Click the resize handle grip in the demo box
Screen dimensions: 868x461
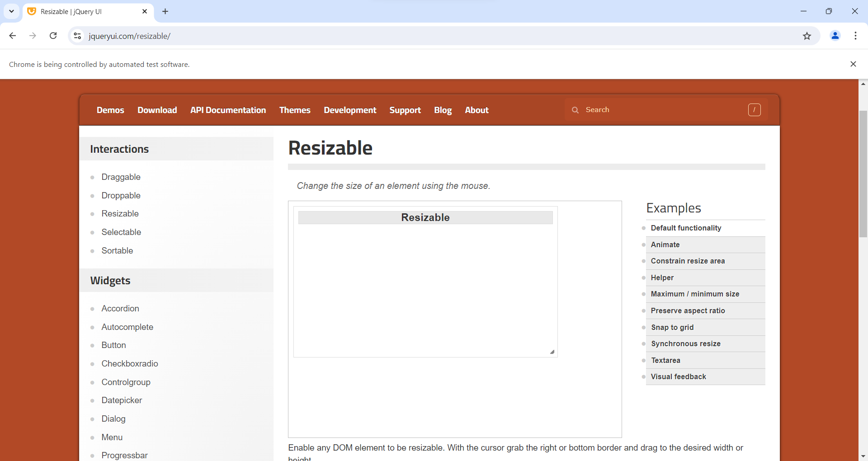(552, 352)
